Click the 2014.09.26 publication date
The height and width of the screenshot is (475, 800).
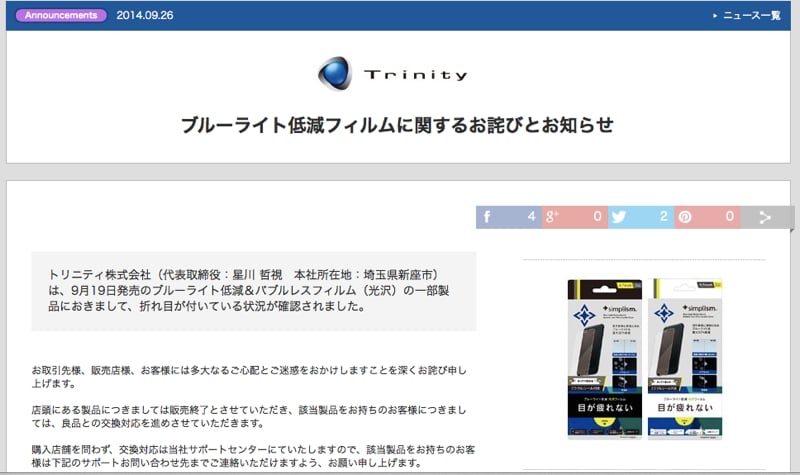click(x=144, y=16)
